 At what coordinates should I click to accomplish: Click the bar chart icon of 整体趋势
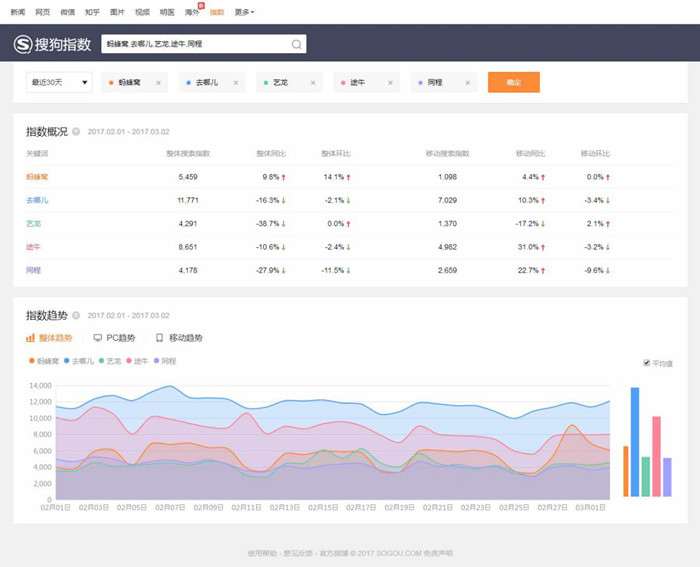[30, 338]
